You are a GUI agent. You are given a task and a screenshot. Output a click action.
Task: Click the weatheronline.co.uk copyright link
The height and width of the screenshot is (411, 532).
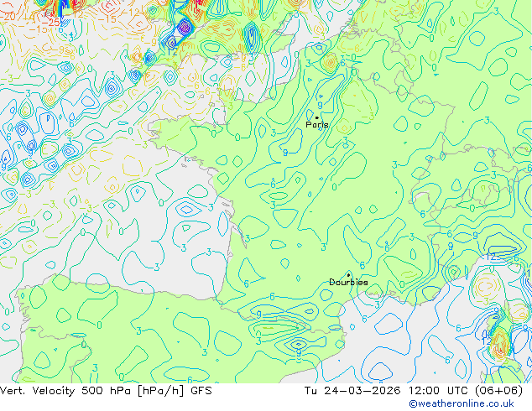tap(462, 403)
